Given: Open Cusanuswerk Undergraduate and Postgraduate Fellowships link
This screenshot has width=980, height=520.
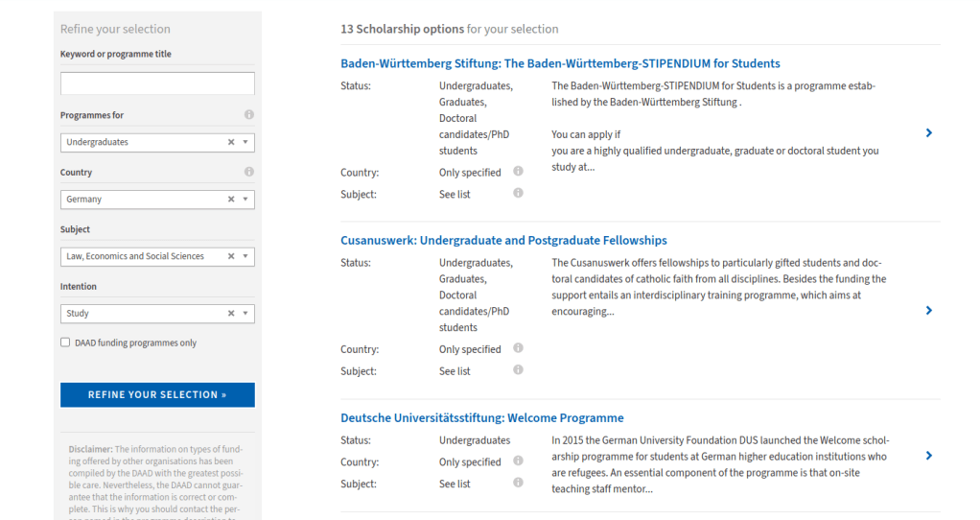Looking at the screenshot, I should [503, 241].
